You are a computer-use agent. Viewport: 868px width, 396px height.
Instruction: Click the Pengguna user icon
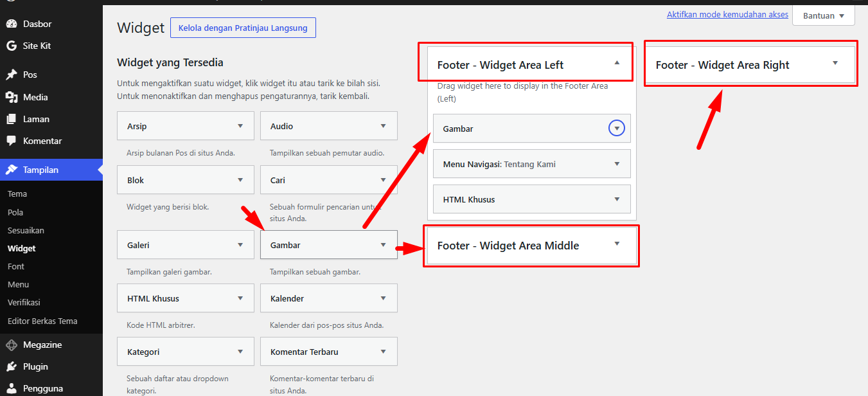[12, 388]
